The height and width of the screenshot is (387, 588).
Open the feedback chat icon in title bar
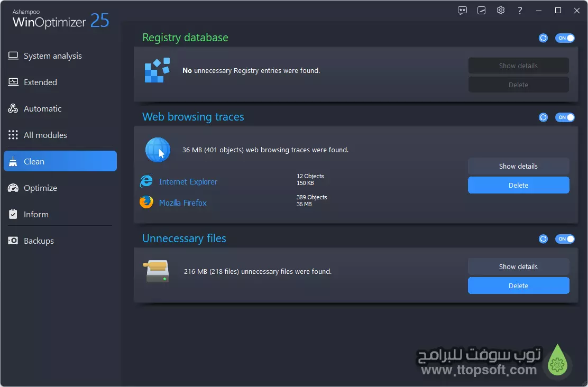462,11
